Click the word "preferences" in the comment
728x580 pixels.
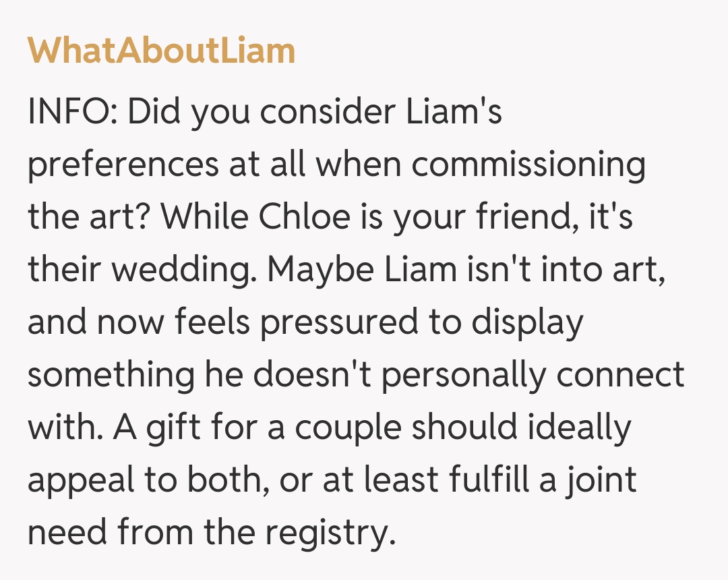[123, 166]
